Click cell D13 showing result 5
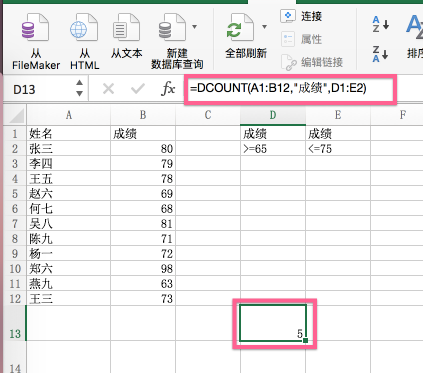 coord(273,323)
